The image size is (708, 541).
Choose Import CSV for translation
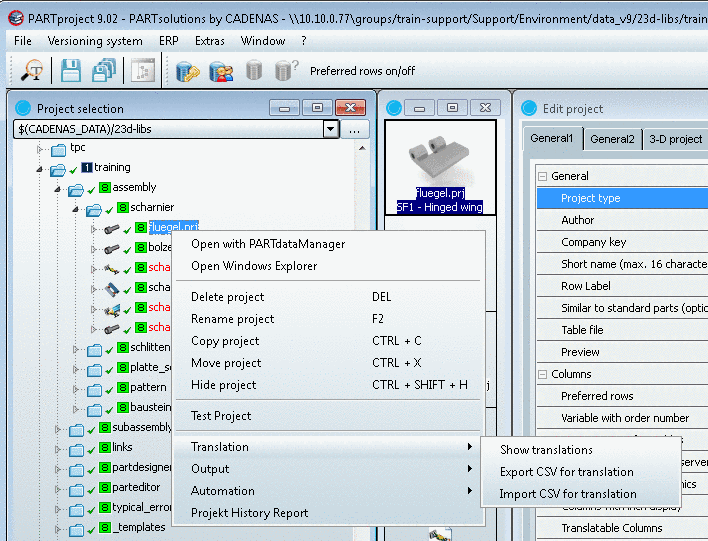pyautogui.click(x=581, y=494)
